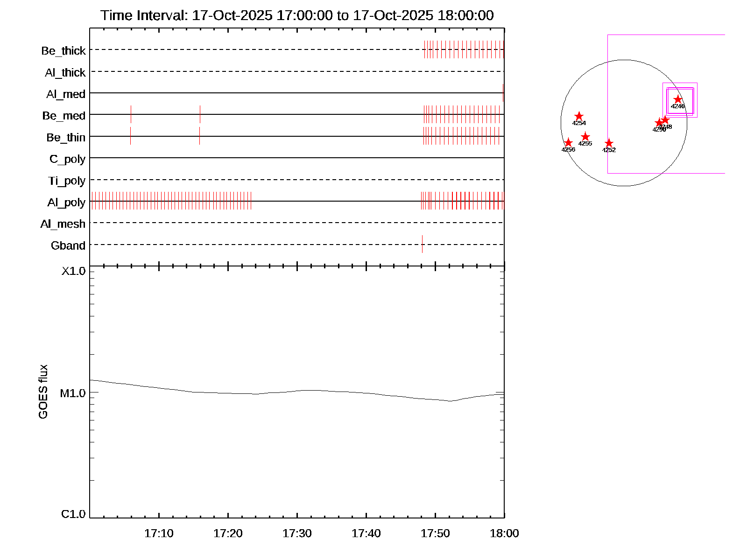Click the M1.0 flux level label
The width and height of the screenshot is (747, 560).
pyautogui.click(x=73, y=393)
